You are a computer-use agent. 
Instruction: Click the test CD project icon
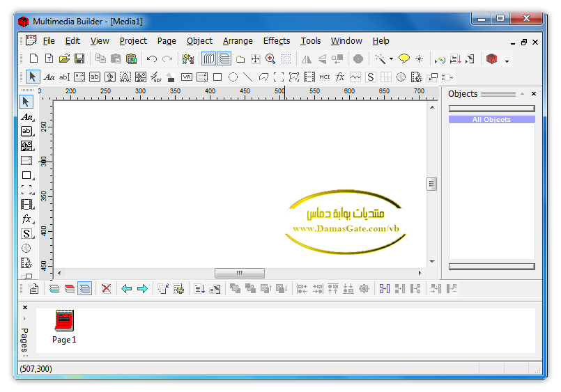pos(440,59)
